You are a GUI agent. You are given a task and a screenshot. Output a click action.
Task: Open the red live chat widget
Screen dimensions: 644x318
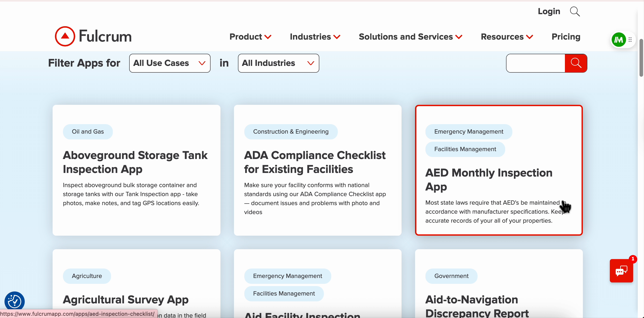[x=621, y=271]
